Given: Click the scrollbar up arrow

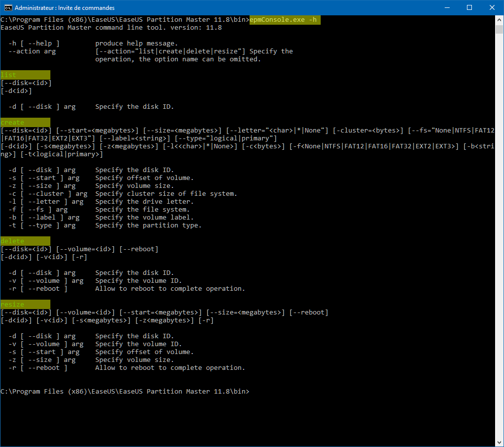Looking at the screenshot, I should [499, 19].
